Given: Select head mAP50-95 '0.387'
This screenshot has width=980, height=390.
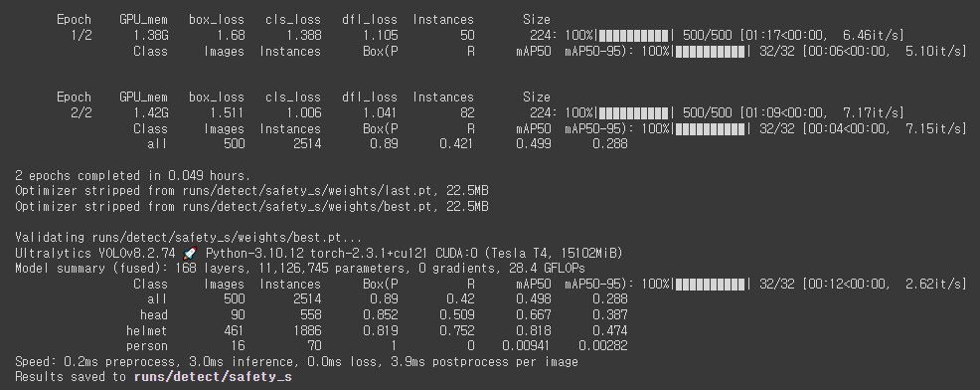Looking at the screenshot, I should coord(610,314).
